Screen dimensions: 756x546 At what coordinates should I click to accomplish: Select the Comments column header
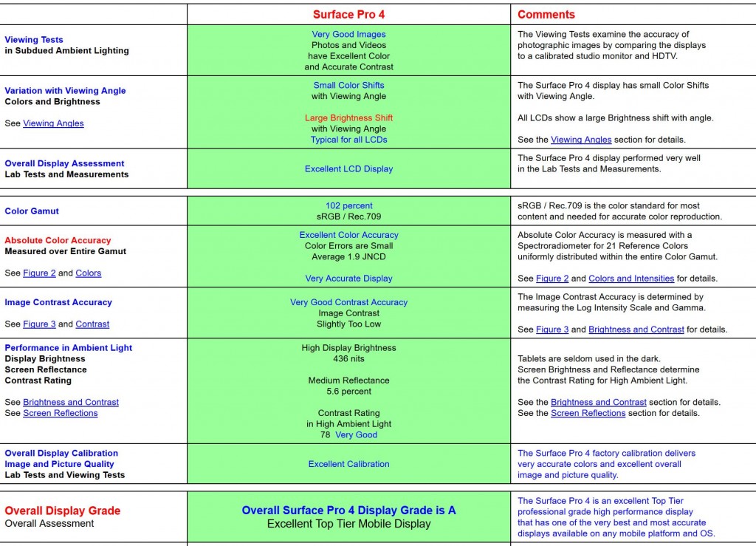[x=546, y=15]
